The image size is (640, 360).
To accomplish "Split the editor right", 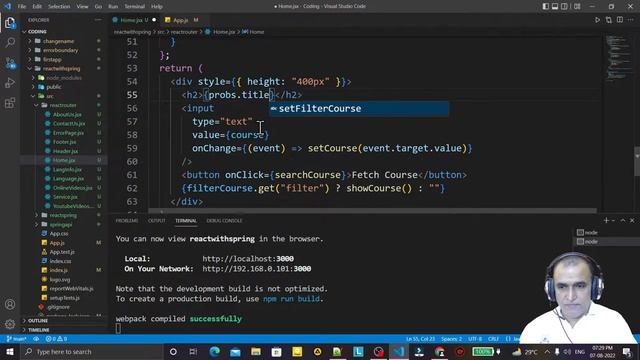I will point(620,20).
